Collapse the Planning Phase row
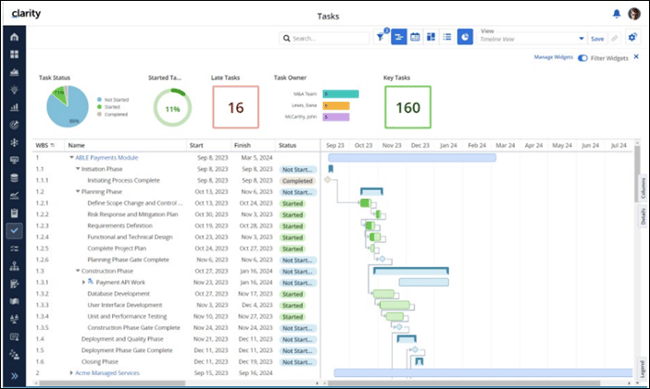Viewport: 650px width, 389px height. pos(78,192)
